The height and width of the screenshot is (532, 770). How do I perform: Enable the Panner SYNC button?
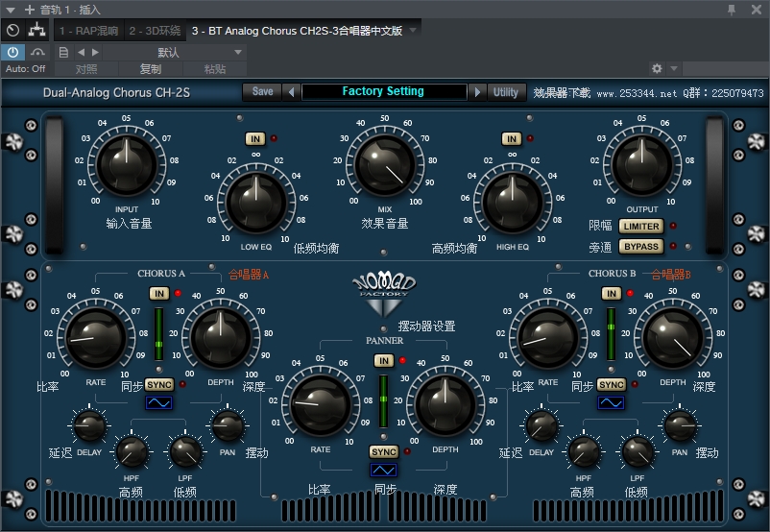[384, 452]
